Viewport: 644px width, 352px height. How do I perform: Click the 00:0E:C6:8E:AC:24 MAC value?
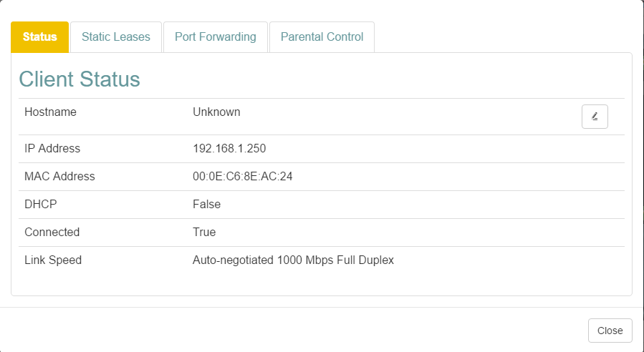242,177
